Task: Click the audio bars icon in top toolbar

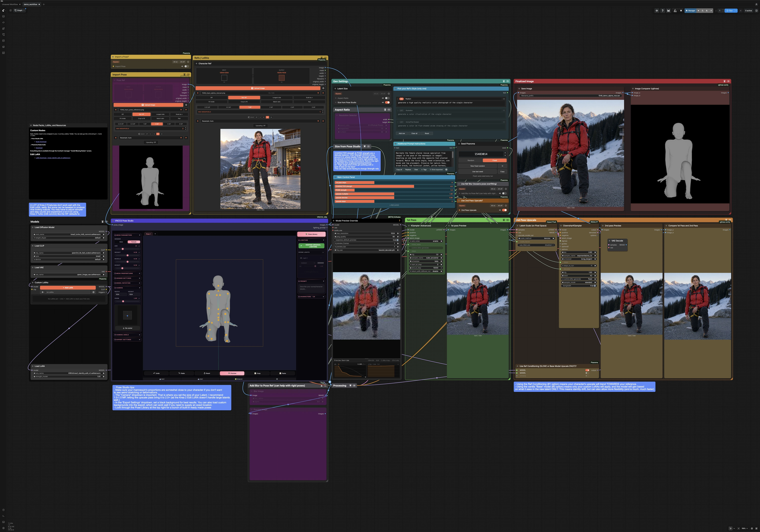Action: [657, 11]
